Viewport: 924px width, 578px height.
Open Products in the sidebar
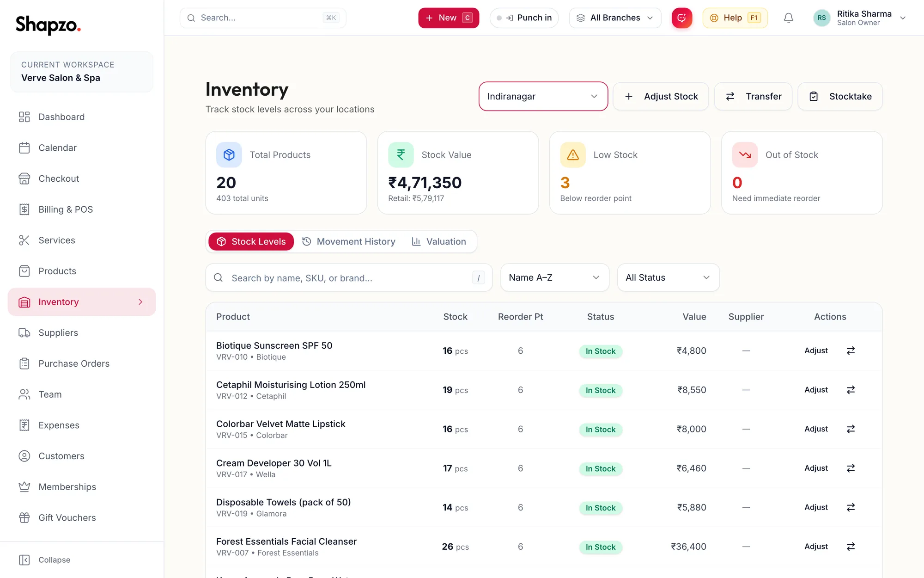coord(82,271)
